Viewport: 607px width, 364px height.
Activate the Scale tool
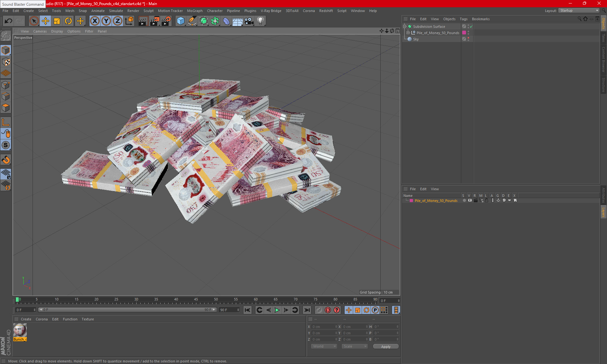pos(57,21)
